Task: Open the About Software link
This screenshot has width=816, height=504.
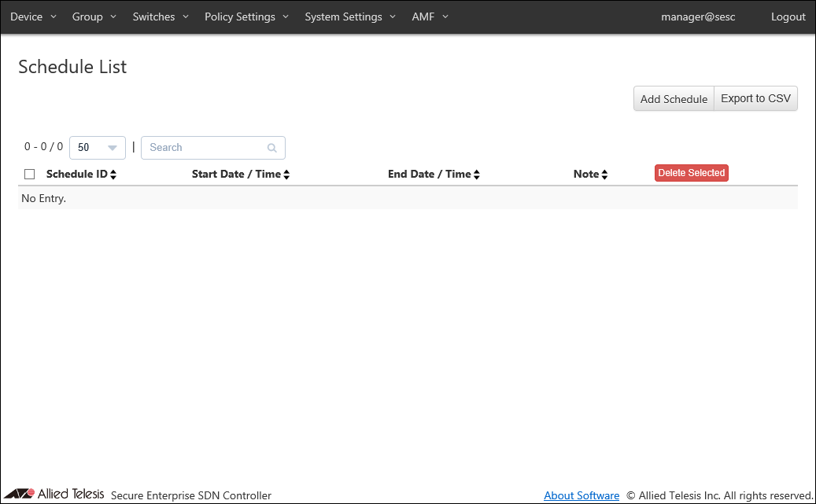Action: (x=582, y=495)
